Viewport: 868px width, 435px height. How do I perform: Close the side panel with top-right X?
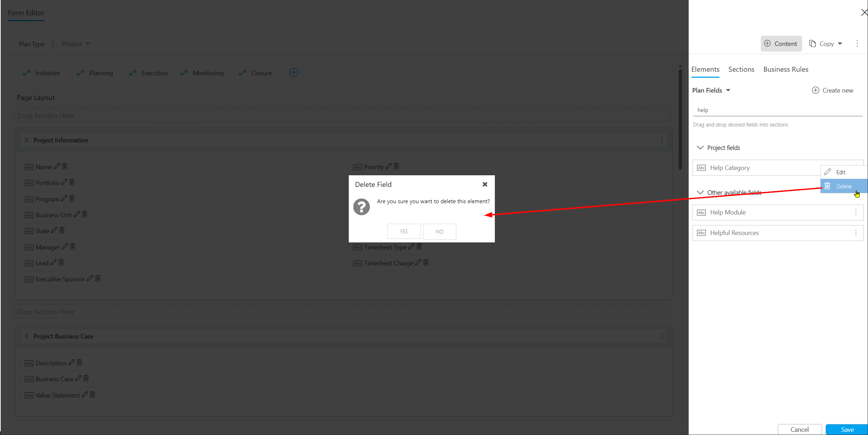864,12
